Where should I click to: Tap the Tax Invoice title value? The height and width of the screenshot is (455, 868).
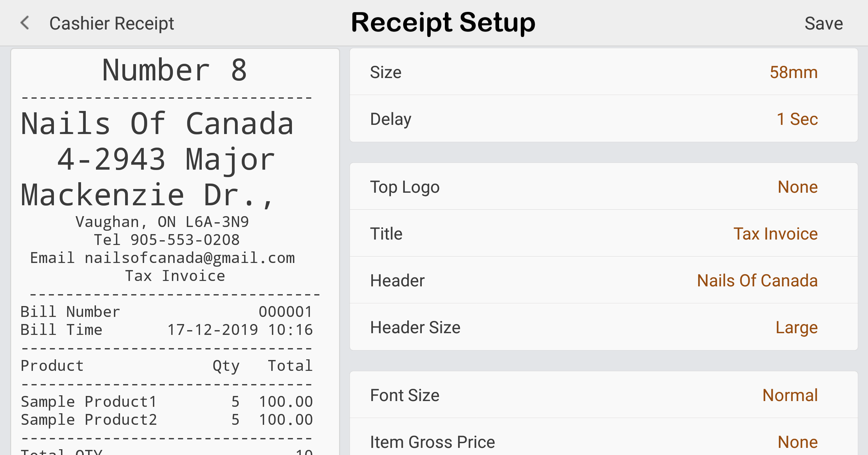(775, 234)
